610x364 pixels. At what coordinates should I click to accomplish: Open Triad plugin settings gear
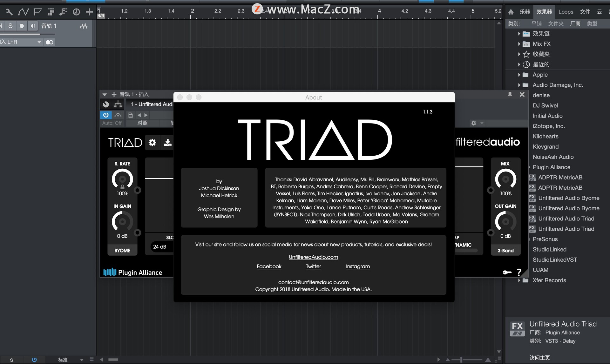pos(152,143)
